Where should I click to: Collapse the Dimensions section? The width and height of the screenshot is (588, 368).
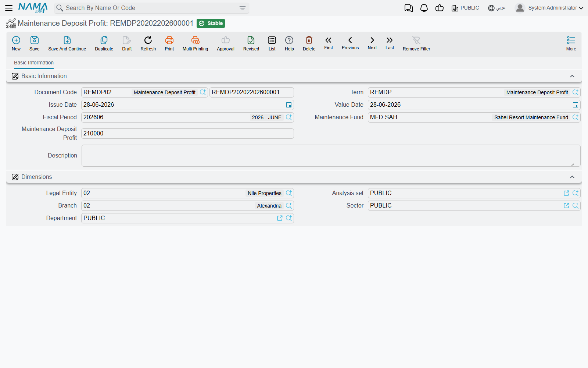pyautogui.click(x=572, y=177)
